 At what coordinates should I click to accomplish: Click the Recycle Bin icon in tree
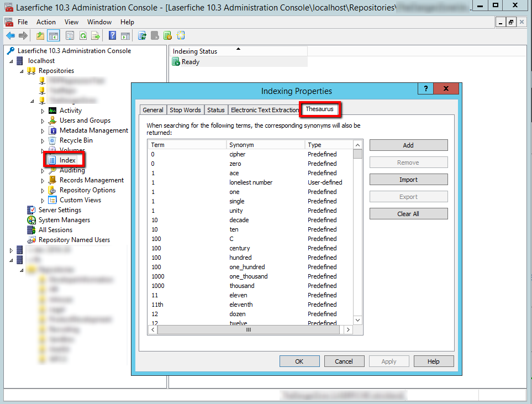tap(52, 140)
